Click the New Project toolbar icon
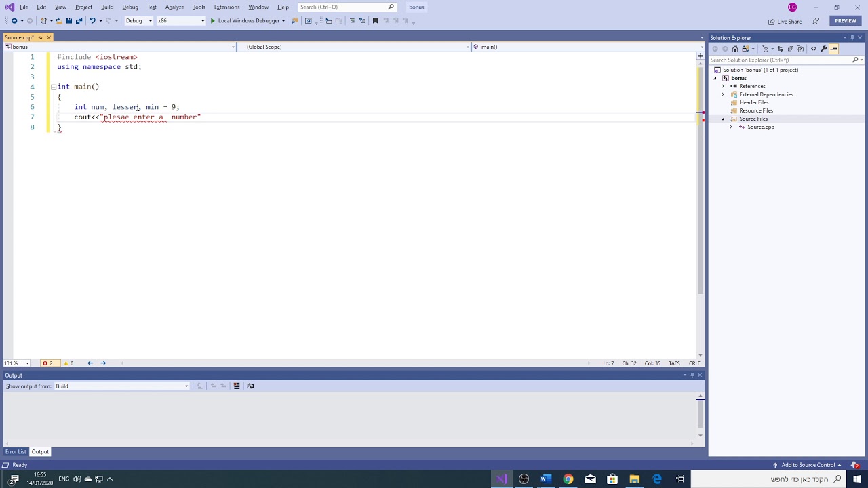Screen dimensions: 868x488 click(43, 20)
